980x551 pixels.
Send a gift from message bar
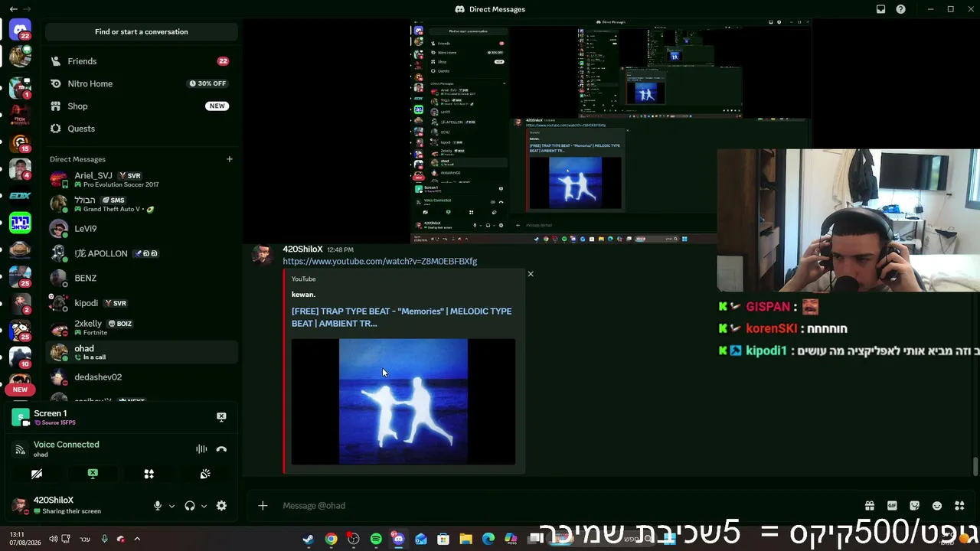tap(870, 506)
